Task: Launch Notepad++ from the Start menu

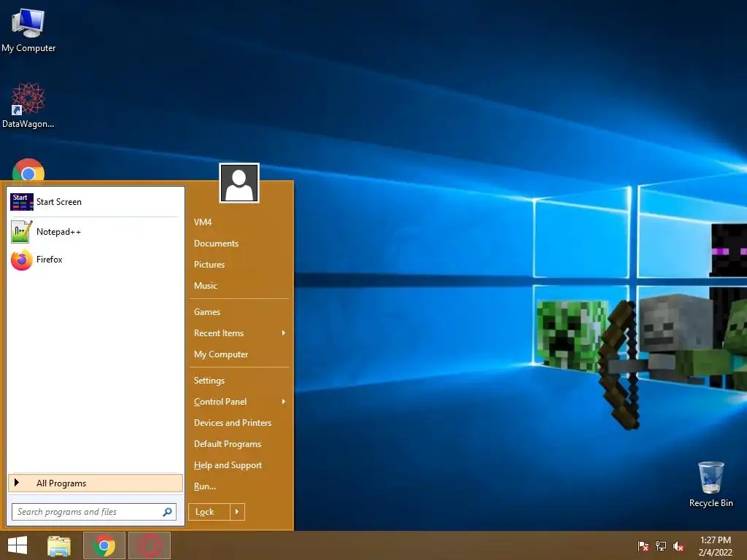Action: pos(96,232)
